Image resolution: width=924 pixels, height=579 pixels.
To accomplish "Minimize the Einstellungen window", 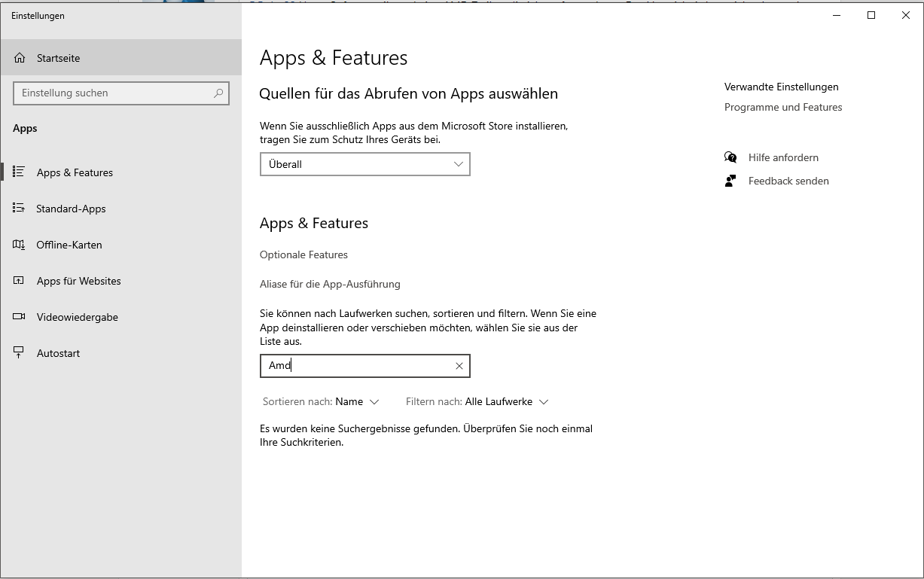I will tap(837, 15).
